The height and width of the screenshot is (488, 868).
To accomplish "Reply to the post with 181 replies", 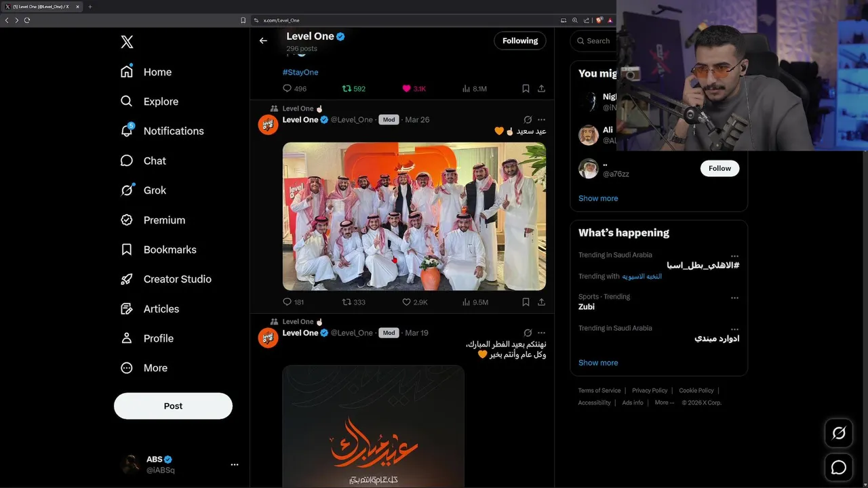I will coord(293,302).
